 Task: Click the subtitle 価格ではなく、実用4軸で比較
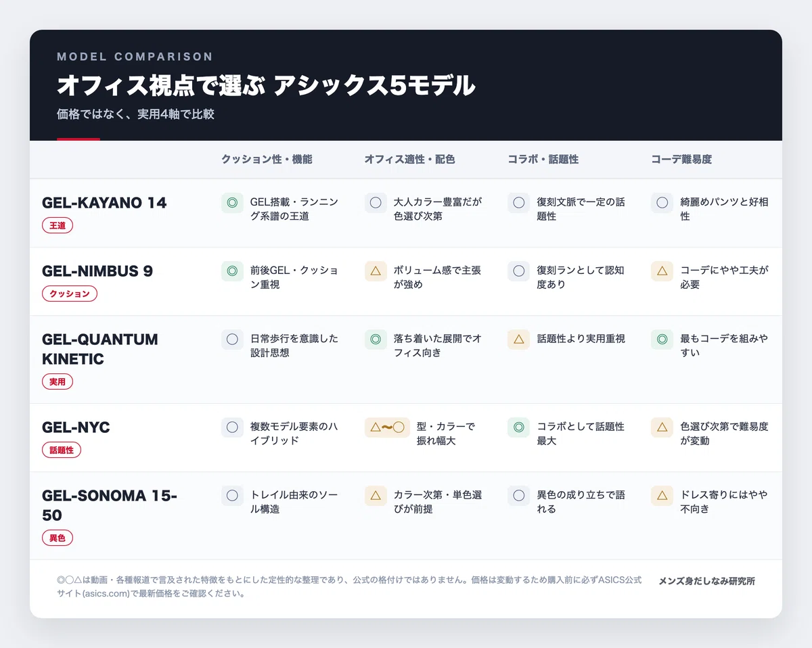pyautogui.click(x=135, y=114)
